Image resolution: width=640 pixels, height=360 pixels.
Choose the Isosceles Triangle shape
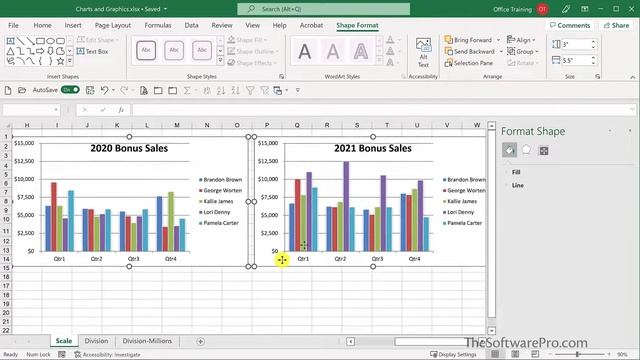(x=11, y=51)
